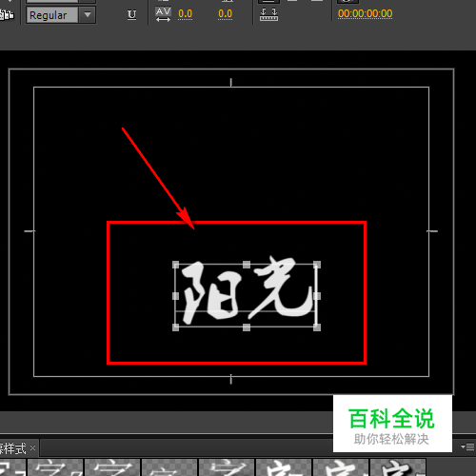
Task: Click the bottom-center handle of the 阳光 text box
Action: tap(247, 327)
